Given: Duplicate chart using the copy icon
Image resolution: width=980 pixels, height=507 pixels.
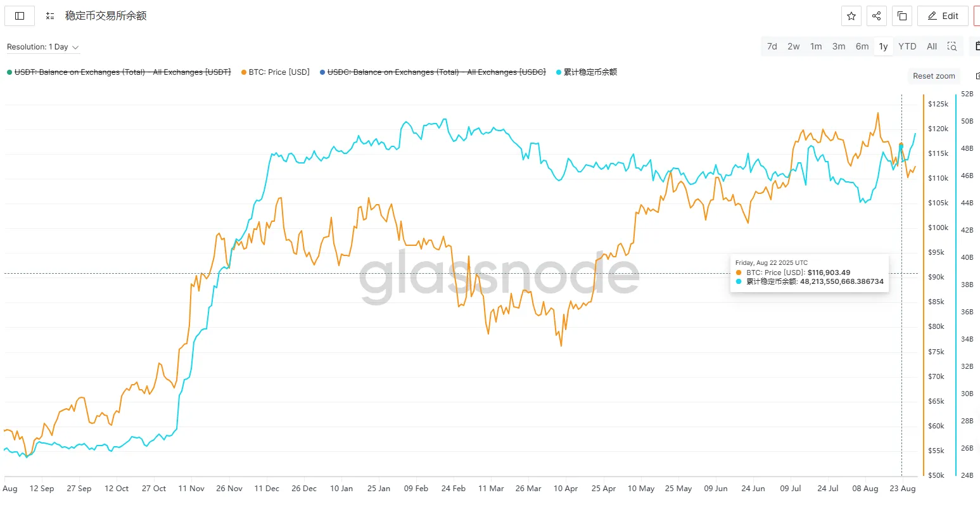Looking at the screenshot, I should point(902,16).
